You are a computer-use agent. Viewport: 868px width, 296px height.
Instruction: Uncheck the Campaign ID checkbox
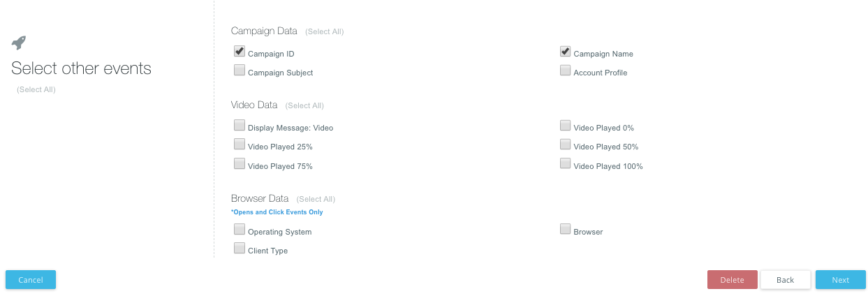coord(240,52)
